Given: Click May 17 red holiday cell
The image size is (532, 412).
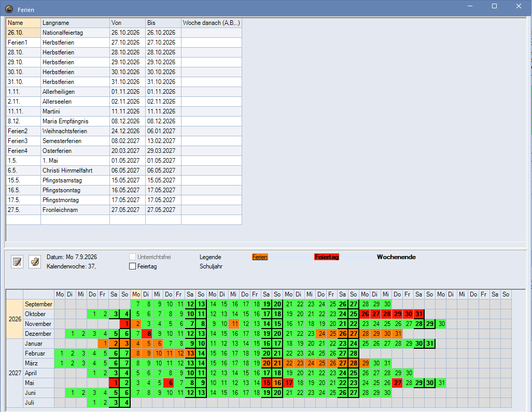Looking at the screenshot, I should click(288, 383).
